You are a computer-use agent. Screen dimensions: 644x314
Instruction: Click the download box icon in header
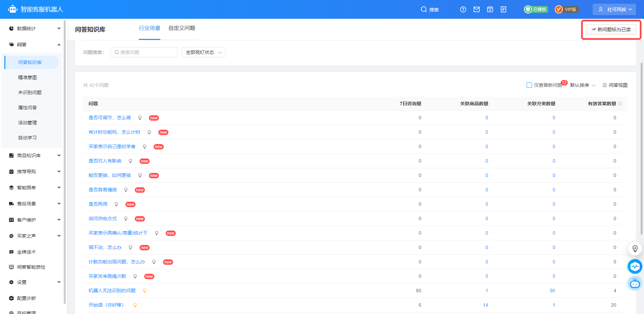[490, 9]
